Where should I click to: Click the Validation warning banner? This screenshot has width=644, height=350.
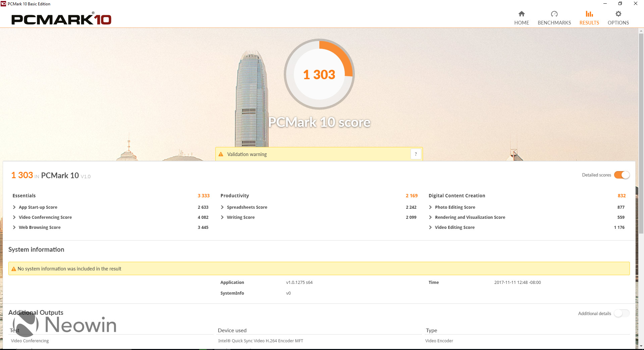coord(319,154)
